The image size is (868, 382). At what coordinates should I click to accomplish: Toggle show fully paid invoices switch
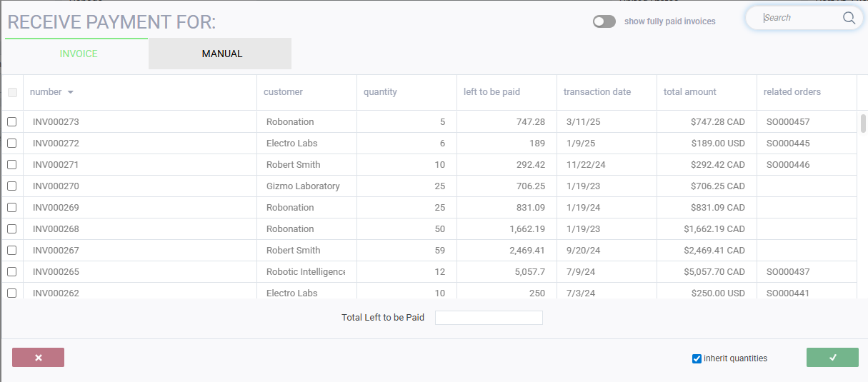tap(604, 21)
